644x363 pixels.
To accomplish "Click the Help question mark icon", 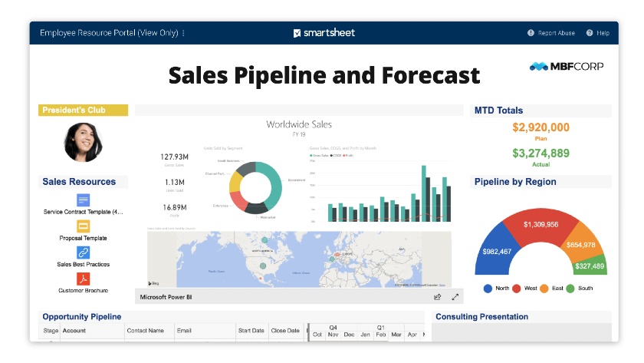I will [590, 33].
